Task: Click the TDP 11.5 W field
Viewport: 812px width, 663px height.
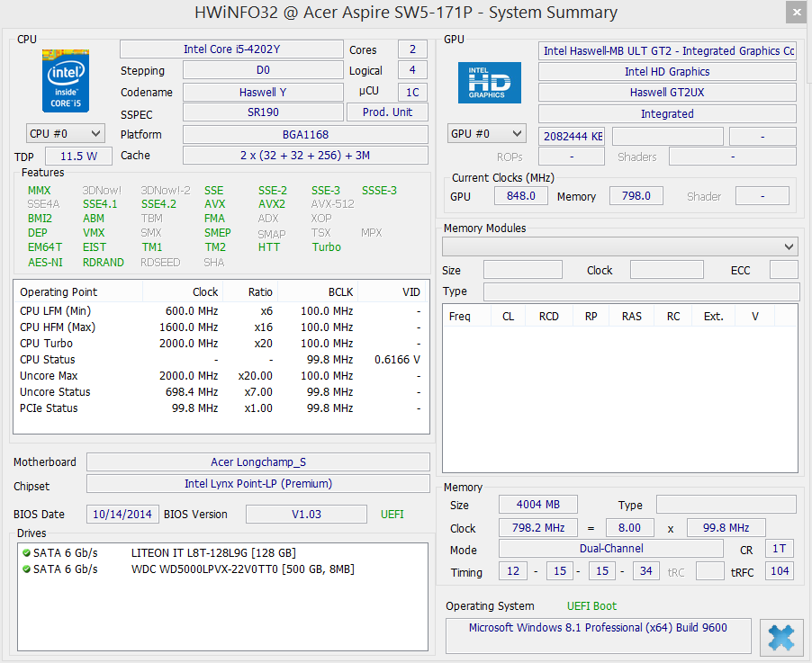Action: [78, 157]
